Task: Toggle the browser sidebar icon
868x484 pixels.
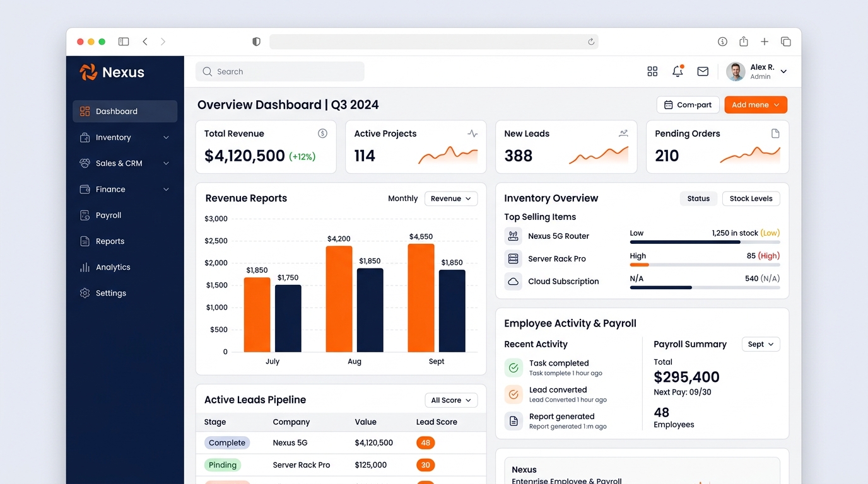Action: [124, 42]
